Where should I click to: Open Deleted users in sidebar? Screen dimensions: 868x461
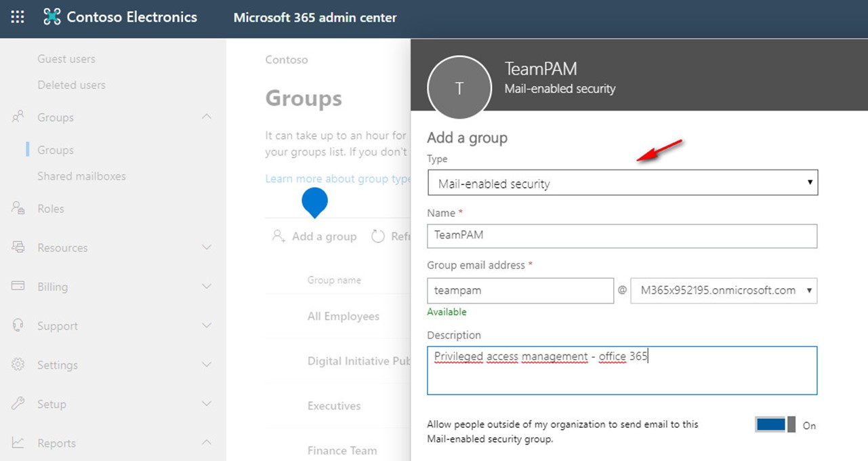tap(72, 85)
